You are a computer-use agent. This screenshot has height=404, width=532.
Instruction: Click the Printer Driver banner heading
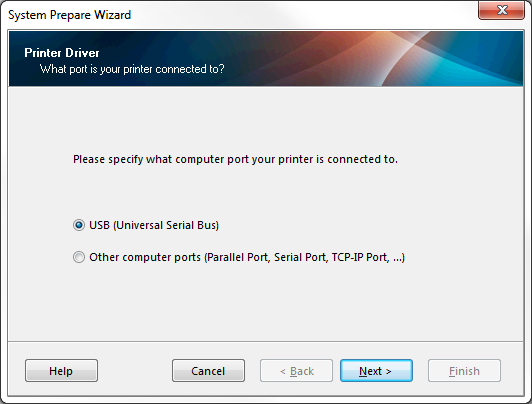62,53
